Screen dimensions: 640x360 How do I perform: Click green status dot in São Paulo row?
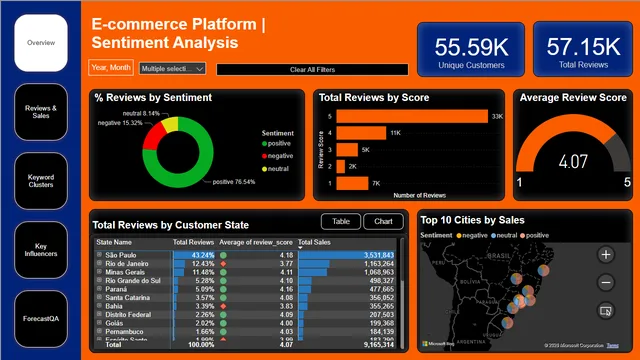223,255
